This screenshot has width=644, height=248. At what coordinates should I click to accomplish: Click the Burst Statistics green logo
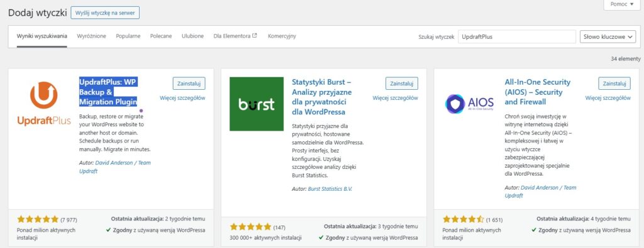(257, 104)
